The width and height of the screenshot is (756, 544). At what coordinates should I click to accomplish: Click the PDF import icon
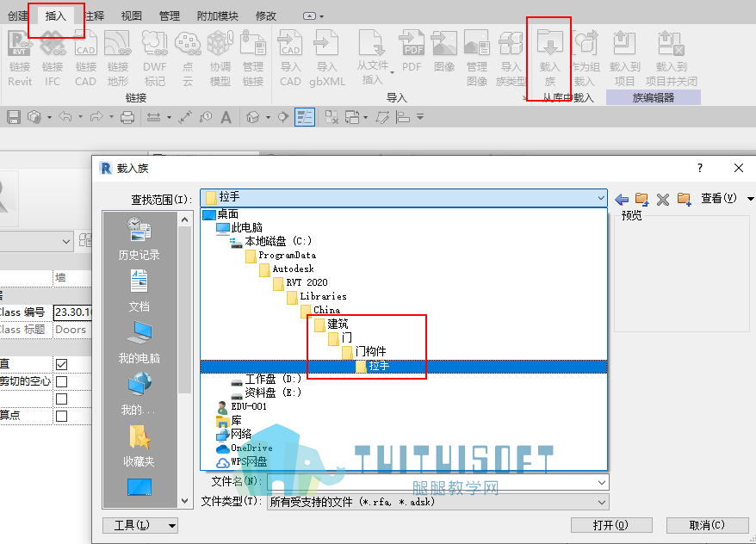412,52
